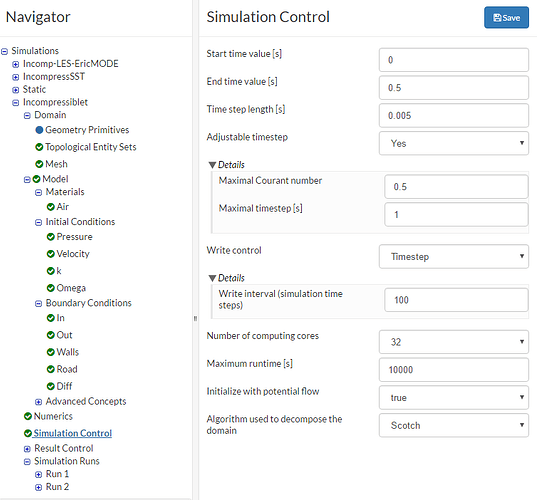Click the green check icon beside Mesh
Image resolution: width=537 pixels, height=500 pixels.
(x=39, y=164)
